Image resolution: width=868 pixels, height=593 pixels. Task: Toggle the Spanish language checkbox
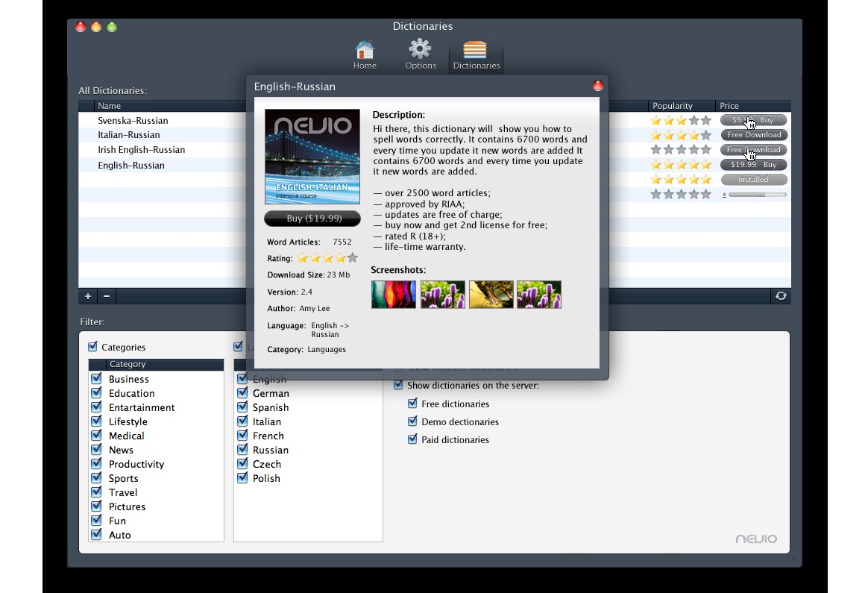pyautogui.click(x=242, y=407)
